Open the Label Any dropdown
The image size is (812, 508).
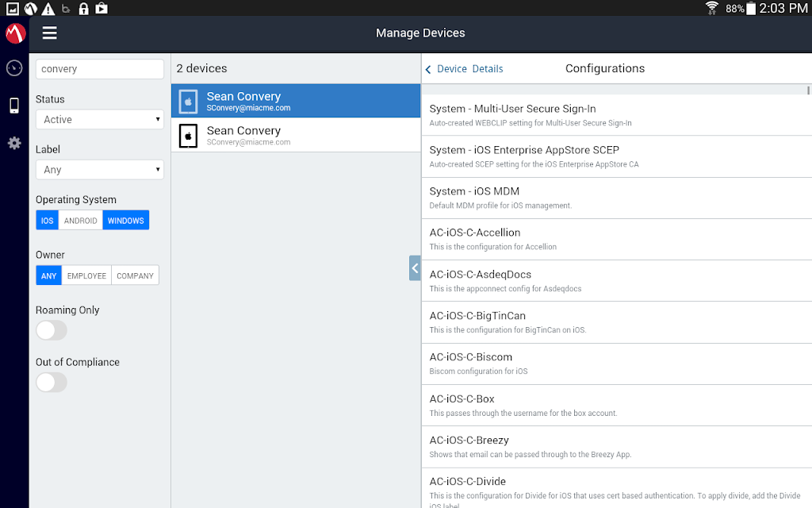coord(100,170)
